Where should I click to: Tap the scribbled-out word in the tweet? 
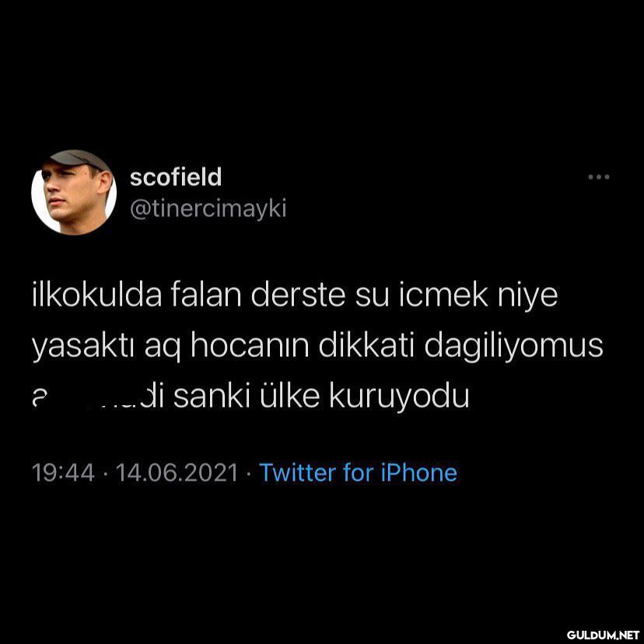pos(99,397)
